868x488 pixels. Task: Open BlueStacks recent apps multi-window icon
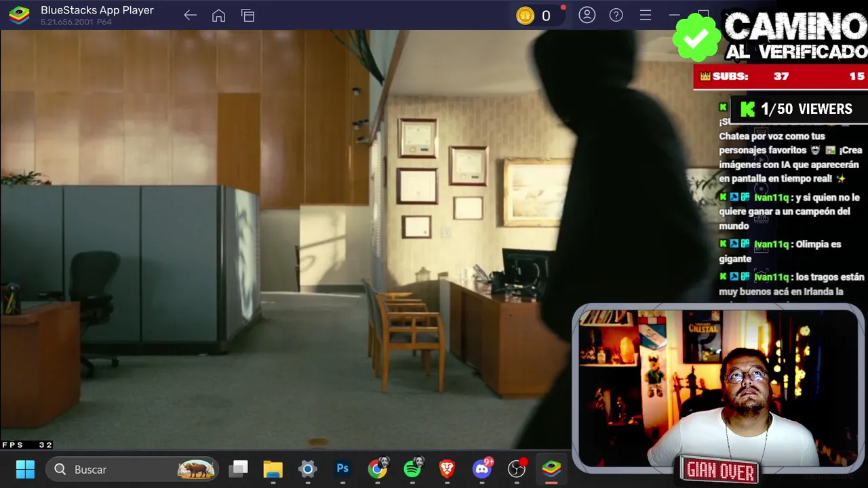point(248,16)
